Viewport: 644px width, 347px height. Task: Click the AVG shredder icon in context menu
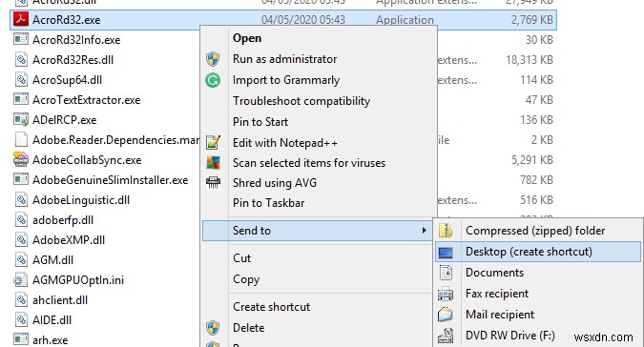click(213, 182)
